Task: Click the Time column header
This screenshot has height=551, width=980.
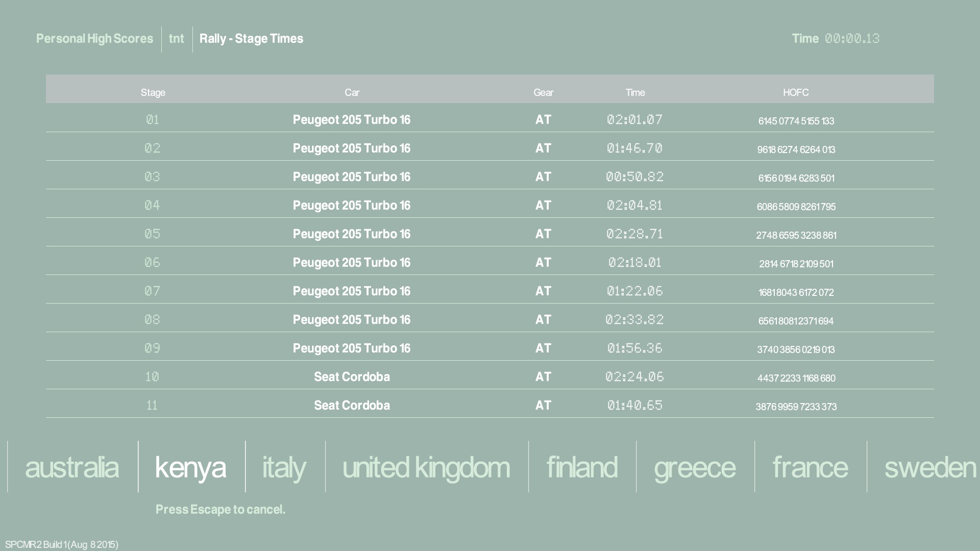Action: point(635,92)
